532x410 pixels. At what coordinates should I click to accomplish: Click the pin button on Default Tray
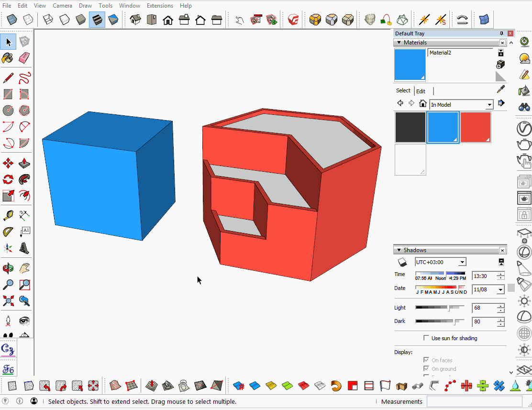501,33
